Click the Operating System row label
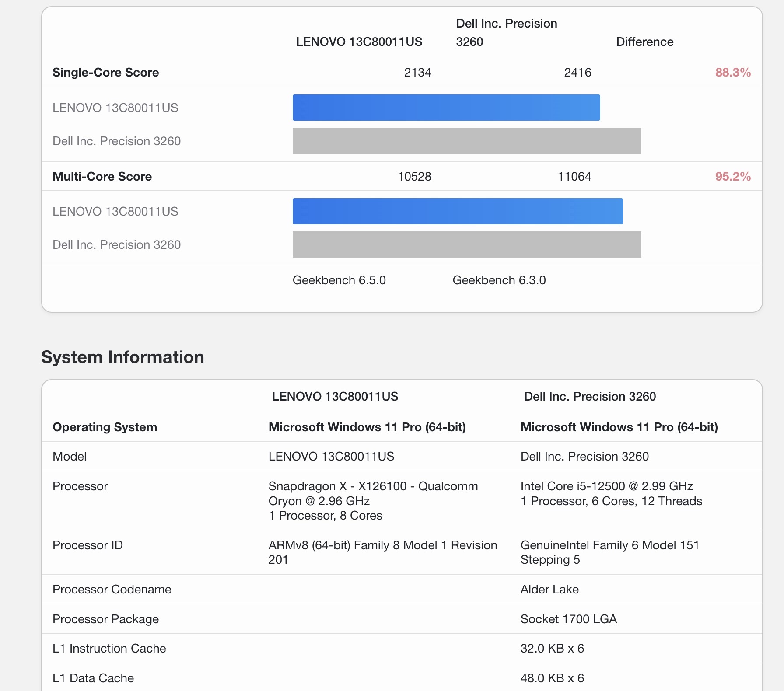 pyautogui.click(x=105, y=427)
